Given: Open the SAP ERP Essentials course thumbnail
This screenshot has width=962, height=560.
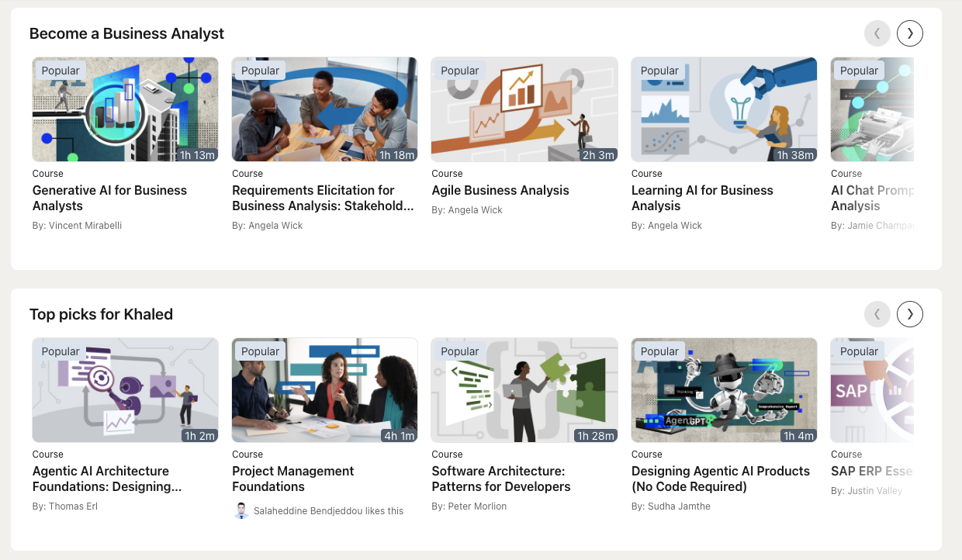Looking at the screenshot, I should click(x=872, y=390).
